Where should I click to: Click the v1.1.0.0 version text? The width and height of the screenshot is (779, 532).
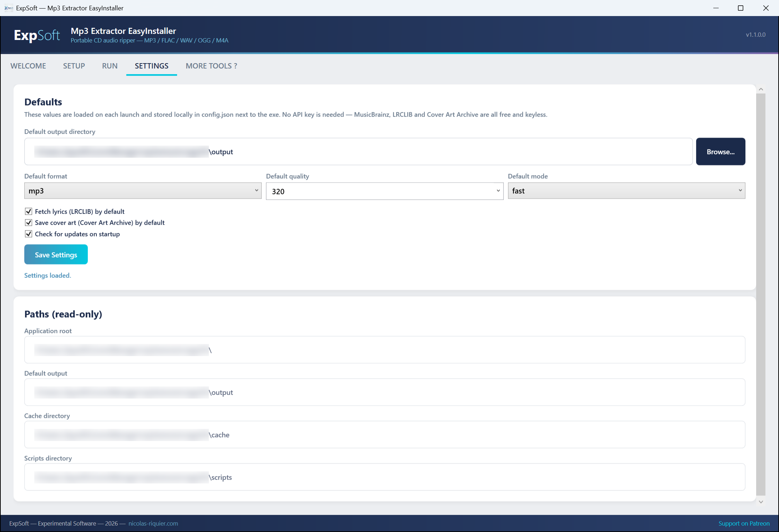click(755, 35)
